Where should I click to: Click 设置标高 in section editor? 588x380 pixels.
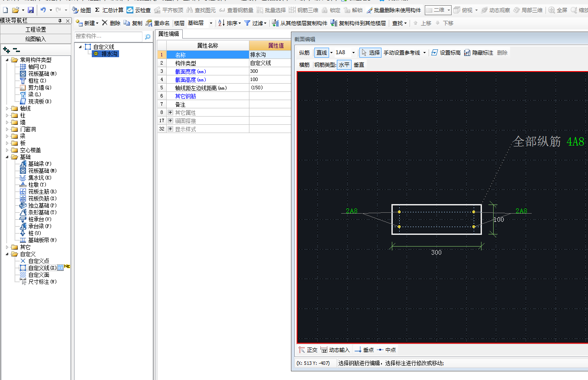click(446, 52)
